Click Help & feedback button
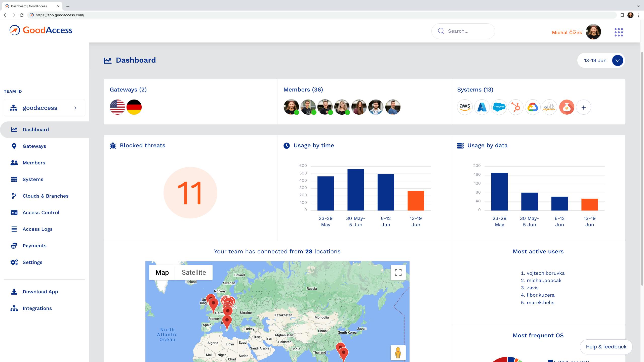This screenshot has height=362, width=644. tap(606, 347)
